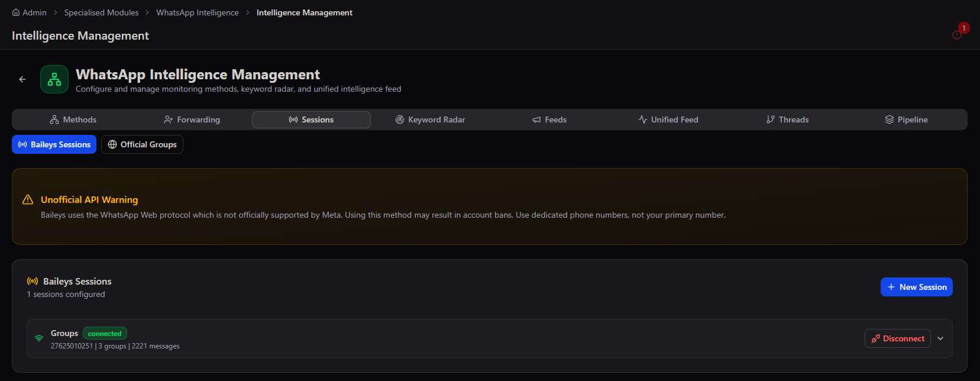Click the green wifi status icon for Groups session
The image size is (980, 381).
[39, 338]
